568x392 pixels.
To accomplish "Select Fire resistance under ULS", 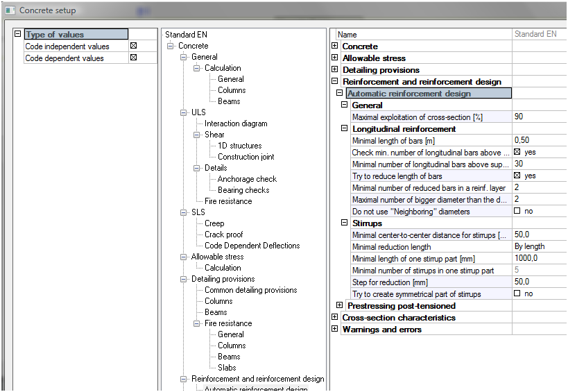I will [228, 201].
